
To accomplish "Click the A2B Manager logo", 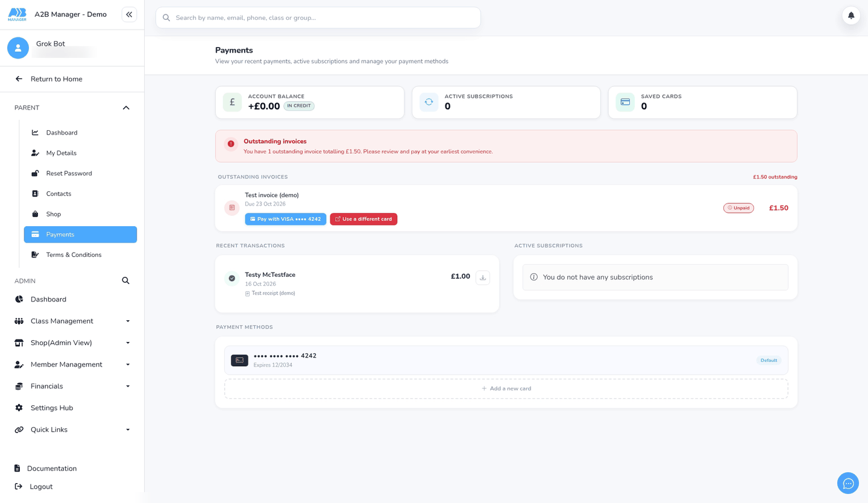I will point(17,14).
